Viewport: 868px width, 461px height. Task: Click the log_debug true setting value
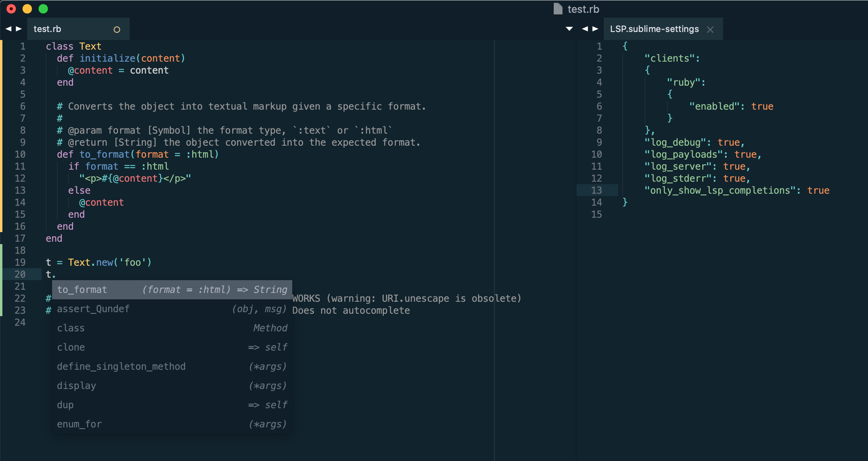click(x=730, y=142)
